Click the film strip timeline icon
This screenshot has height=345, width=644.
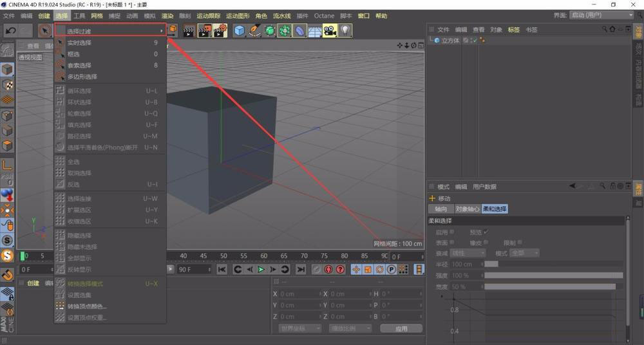click(419, 270)
